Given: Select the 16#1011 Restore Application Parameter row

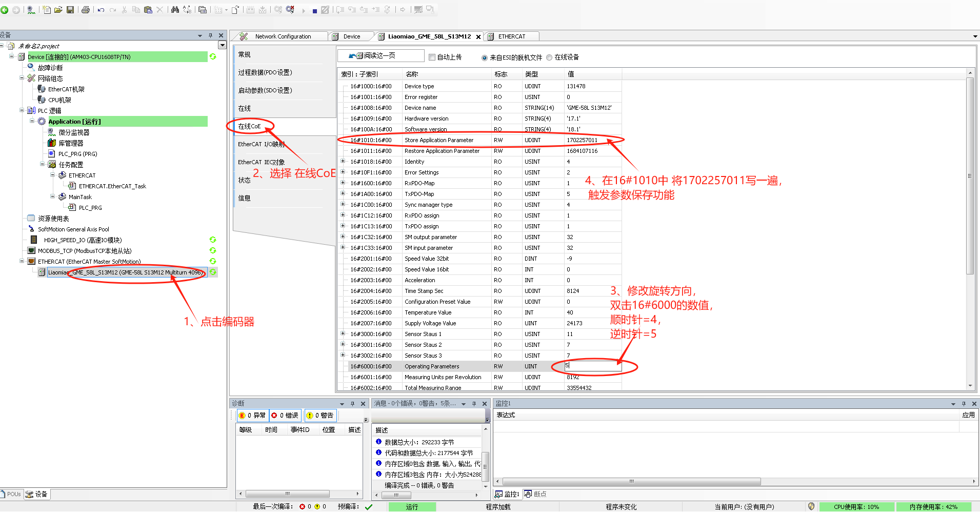Looking at the screenshot, I should click(479, 151).
